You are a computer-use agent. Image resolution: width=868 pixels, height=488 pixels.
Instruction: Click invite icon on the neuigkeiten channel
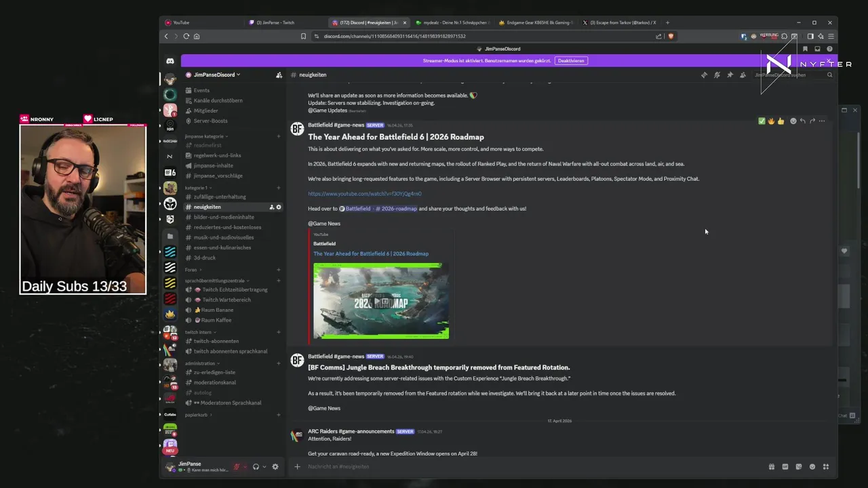pyautogui.click(x=271, y=207)
